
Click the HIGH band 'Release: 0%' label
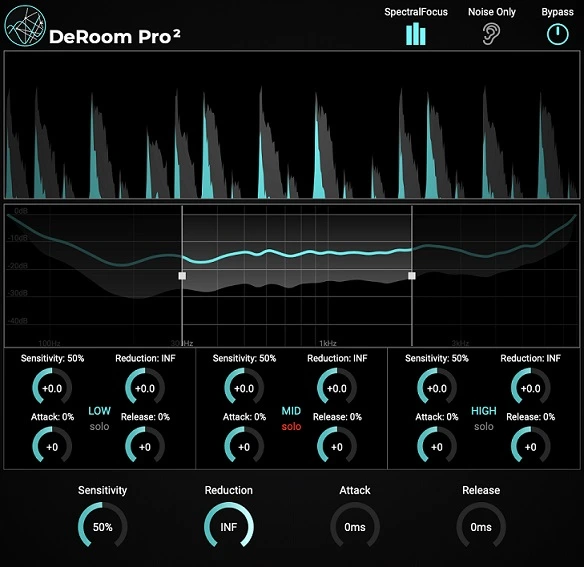tap(531, 416)
